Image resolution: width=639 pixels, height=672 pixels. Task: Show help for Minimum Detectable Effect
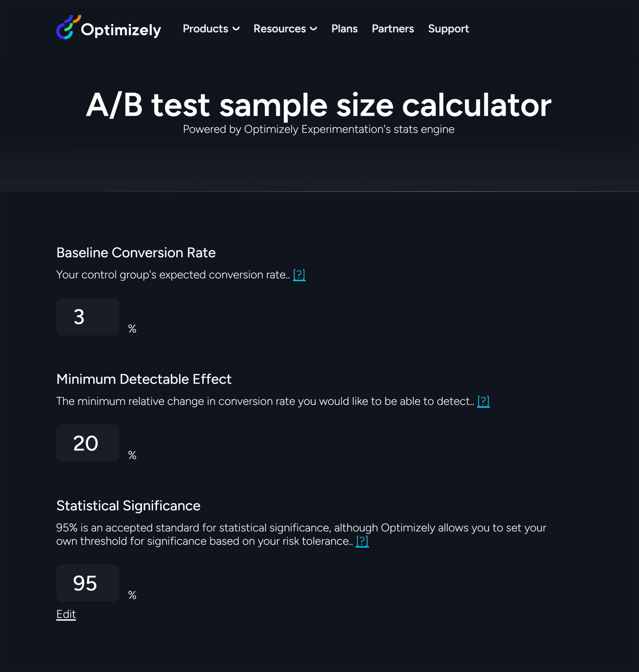click(483, 401)
